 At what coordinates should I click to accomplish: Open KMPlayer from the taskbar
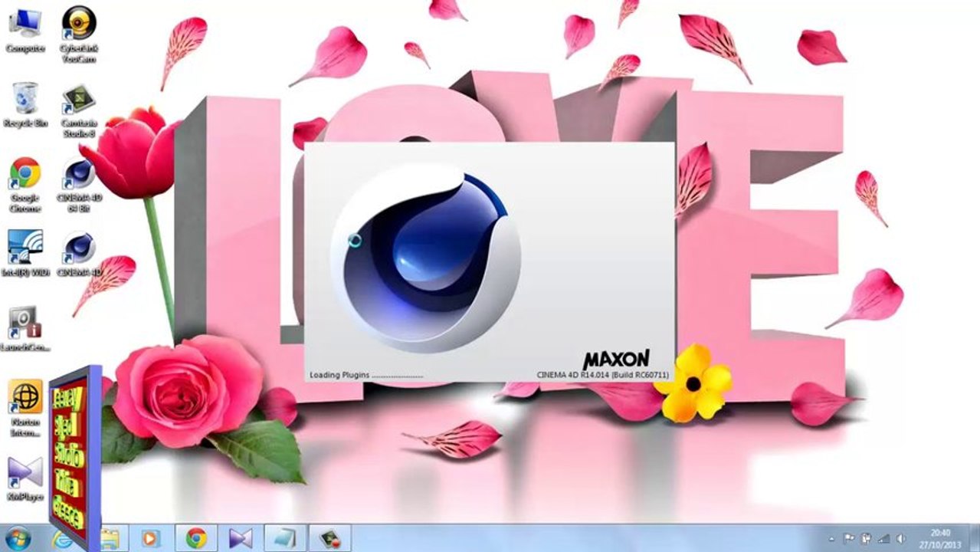[x=241, y=538]
